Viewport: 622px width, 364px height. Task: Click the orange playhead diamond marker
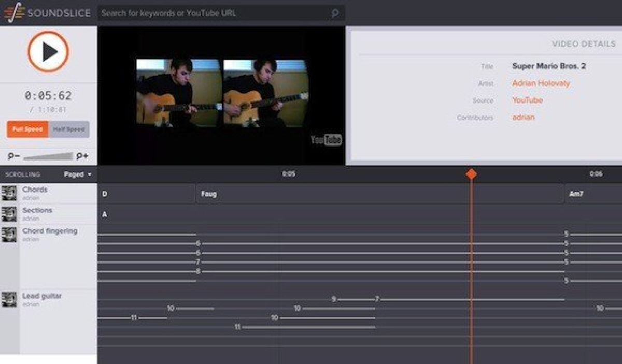471,174
